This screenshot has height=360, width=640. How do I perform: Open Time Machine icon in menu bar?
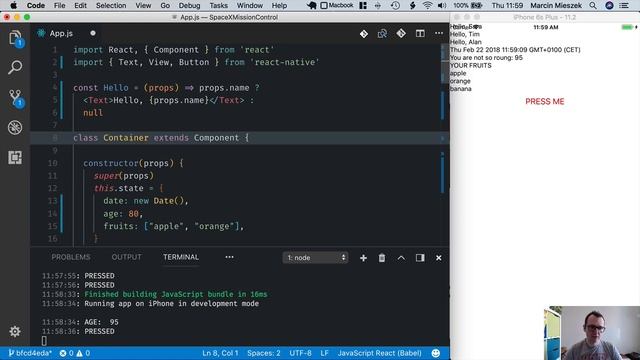click(x=395, y=5)
